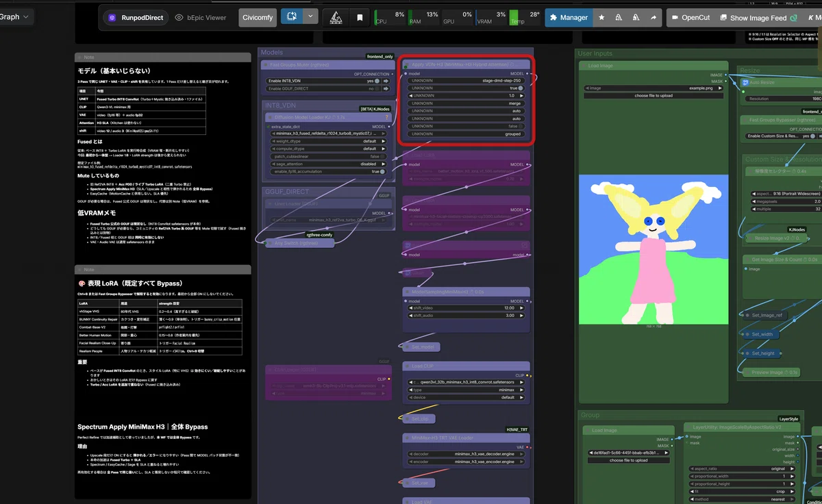The height and width of the screenshot is (504, 822).
Task: Click Show Image Feed button
Action: [758, 18]
